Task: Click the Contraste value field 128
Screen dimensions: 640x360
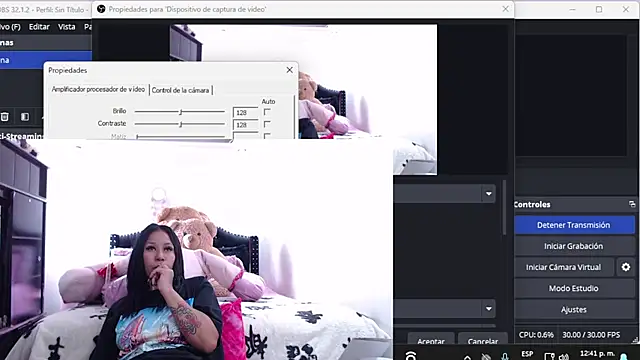Action: coord(246,124)
